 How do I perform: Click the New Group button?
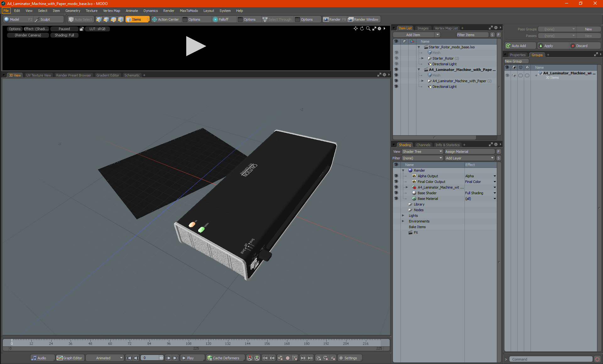tap(516, 61)
